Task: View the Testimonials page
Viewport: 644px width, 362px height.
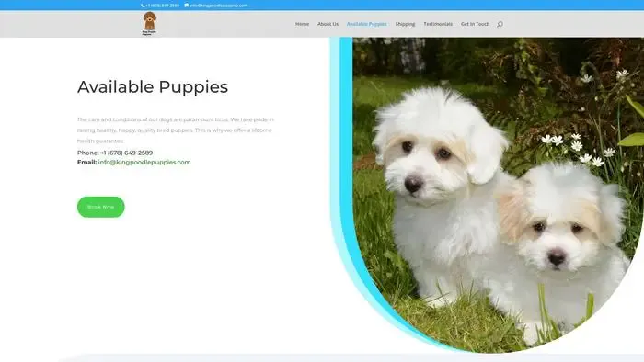Action: pyautogui.click(x=438, y=24)
